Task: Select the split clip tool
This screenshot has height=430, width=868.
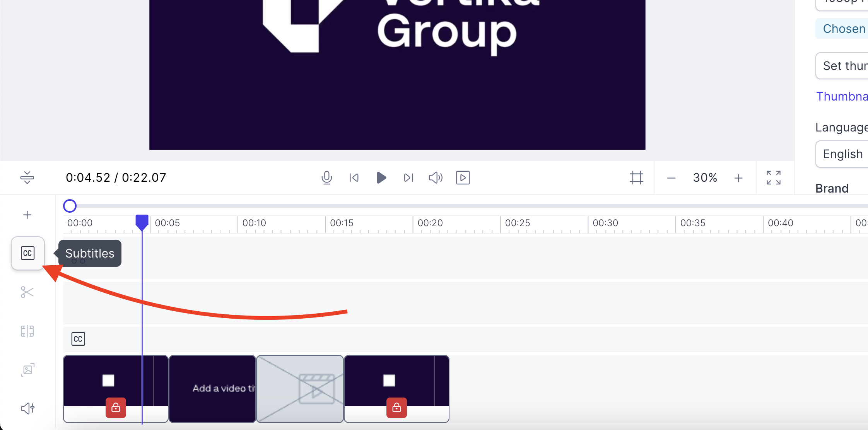Action: pos(27,331)
